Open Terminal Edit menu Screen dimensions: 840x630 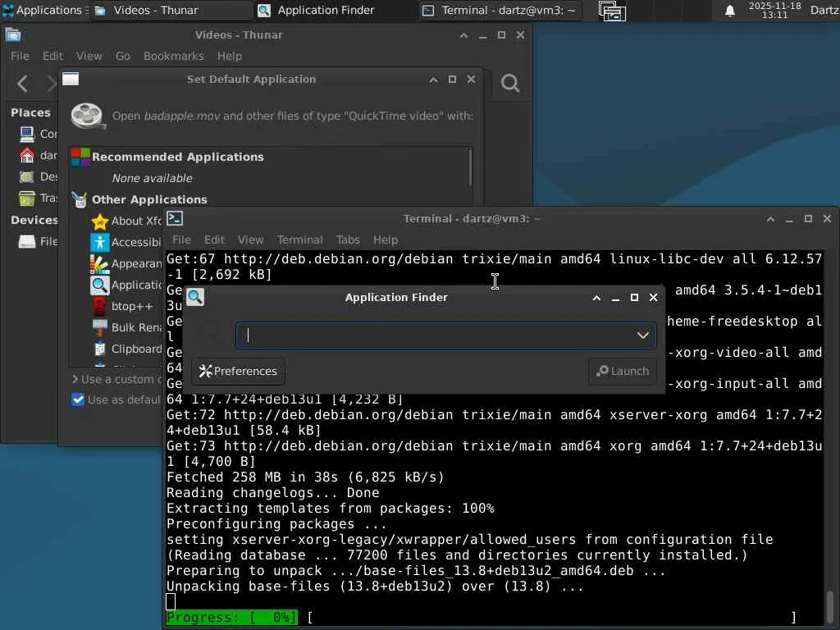click(x=214, y=240)
